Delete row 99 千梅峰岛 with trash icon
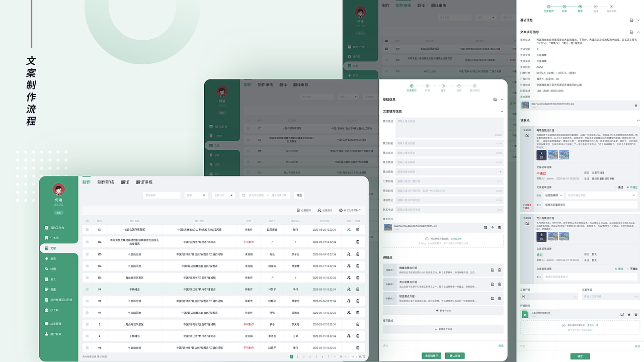This screenshot has height=362, width=644. [x=358, y=289]
